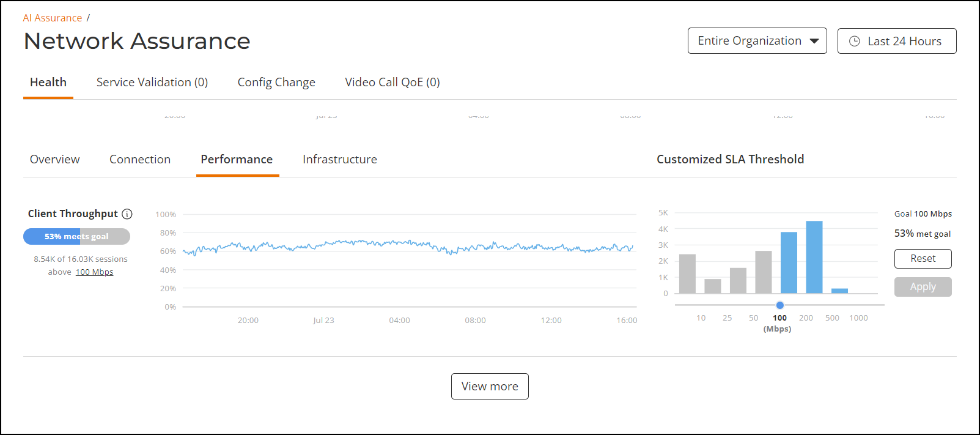The height and width of the screenshot is (435, 980).
Task: Click the 53% meets goal progress bar
Action: (76, 237)
